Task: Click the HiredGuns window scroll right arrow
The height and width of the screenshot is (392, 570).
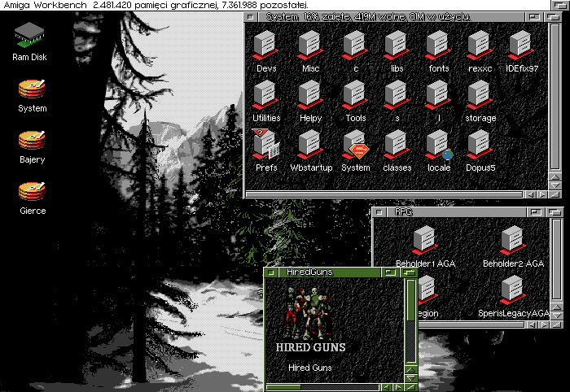Action: [398, 387]
